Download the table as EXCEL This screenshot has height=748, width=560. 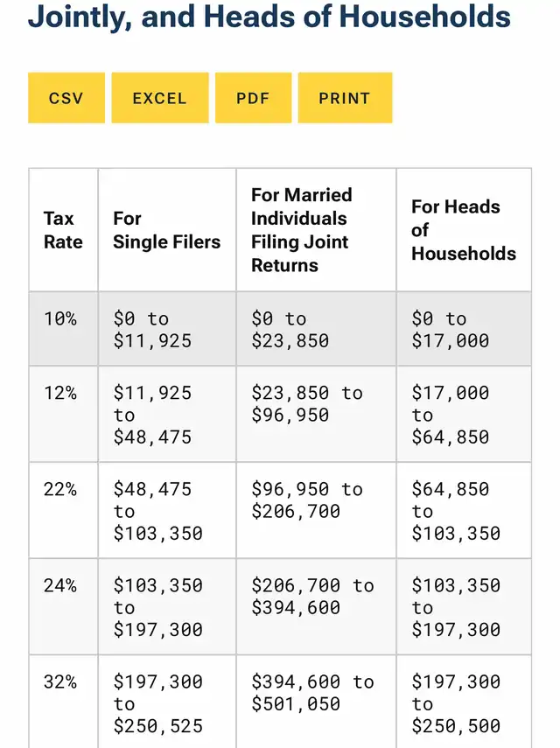160,98
